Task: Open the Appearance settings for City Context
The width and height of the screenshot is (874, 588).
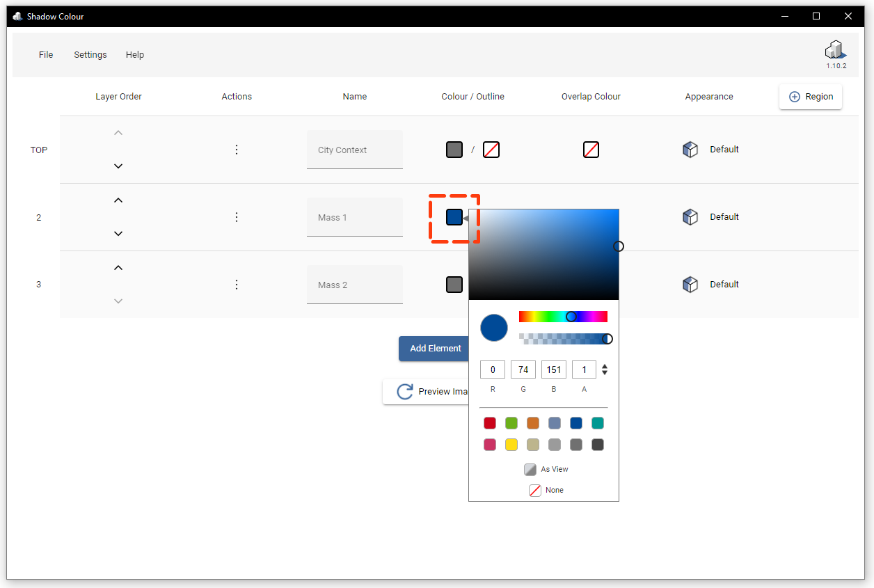Action: click(x=690, y=149)
